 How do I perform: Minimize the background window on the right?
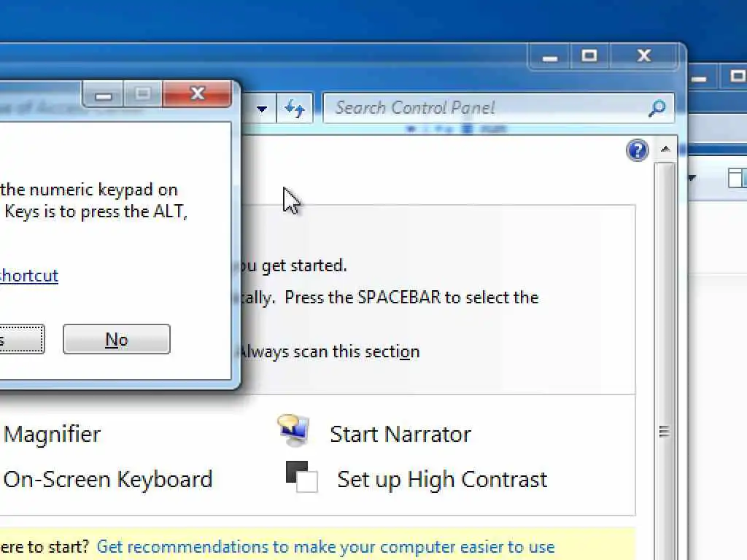699,77
